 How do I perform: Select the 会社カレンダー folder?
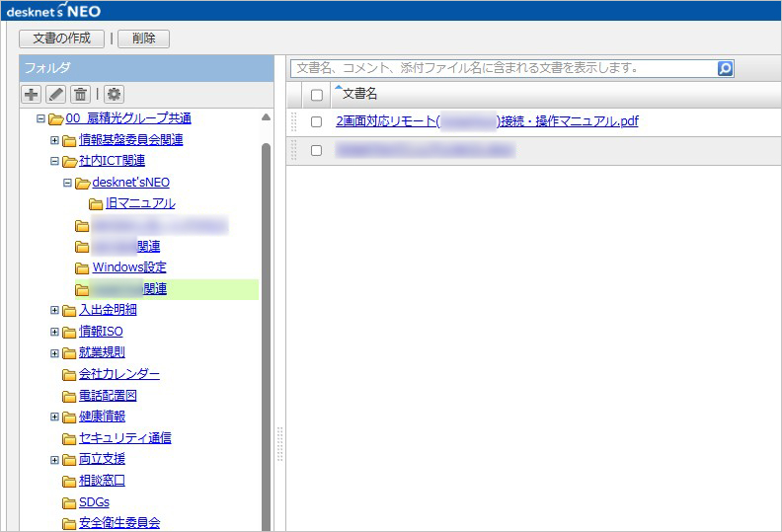(x=118, y=374)
